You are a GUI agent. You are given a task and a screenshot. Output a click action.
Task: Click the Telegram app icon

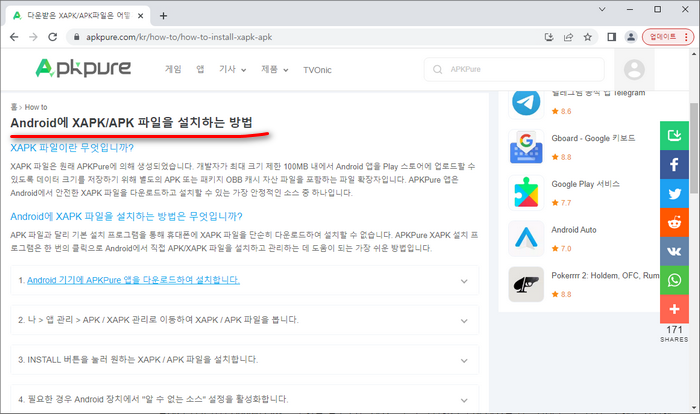pyautogui.click(x=526, y=102)
